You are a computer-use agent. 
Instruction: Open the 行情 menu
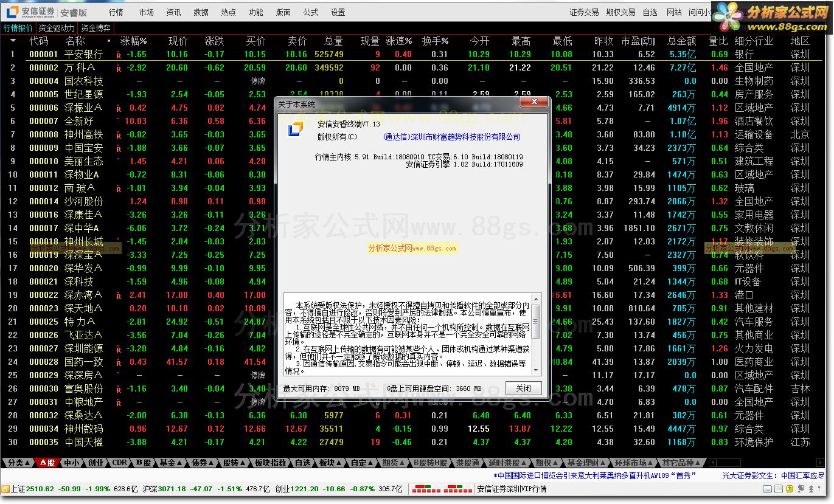click(116, 12)
